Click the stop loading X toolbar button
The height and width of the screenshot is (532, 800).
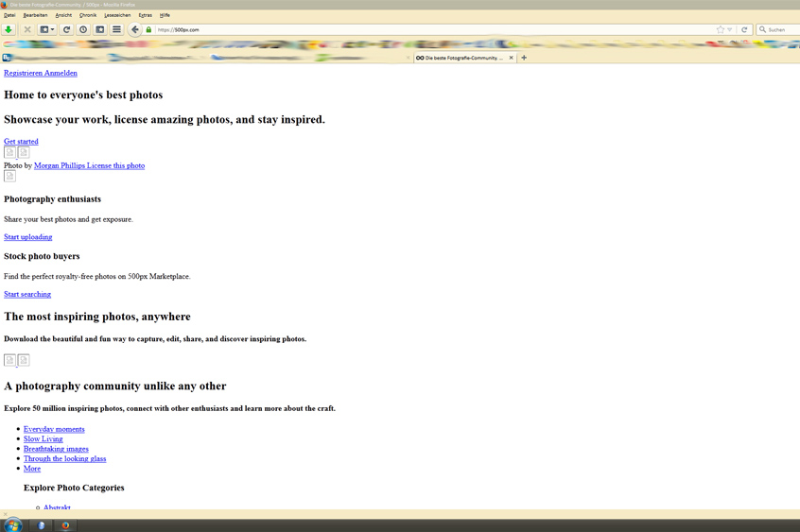coord(27,29)
